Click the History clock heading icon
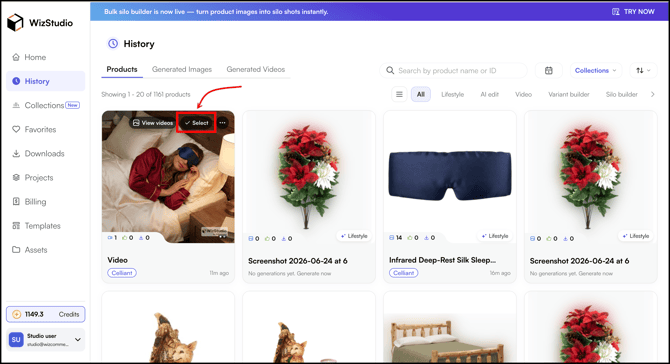The height and width of the screenshot is (364, 670). 113,44
